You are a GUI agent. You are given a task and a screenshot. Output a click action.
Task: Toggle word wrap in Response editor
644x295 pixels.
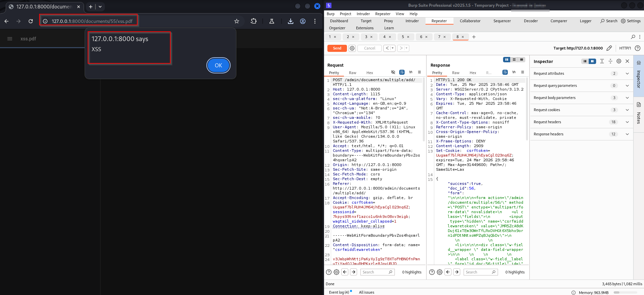505,72
